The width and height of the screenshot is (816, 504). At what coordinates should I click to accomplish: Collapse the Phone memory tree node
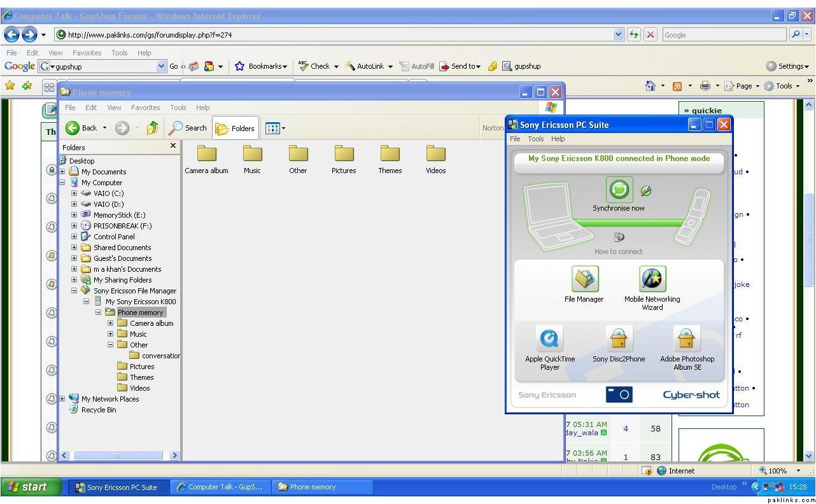click(99, 312)
